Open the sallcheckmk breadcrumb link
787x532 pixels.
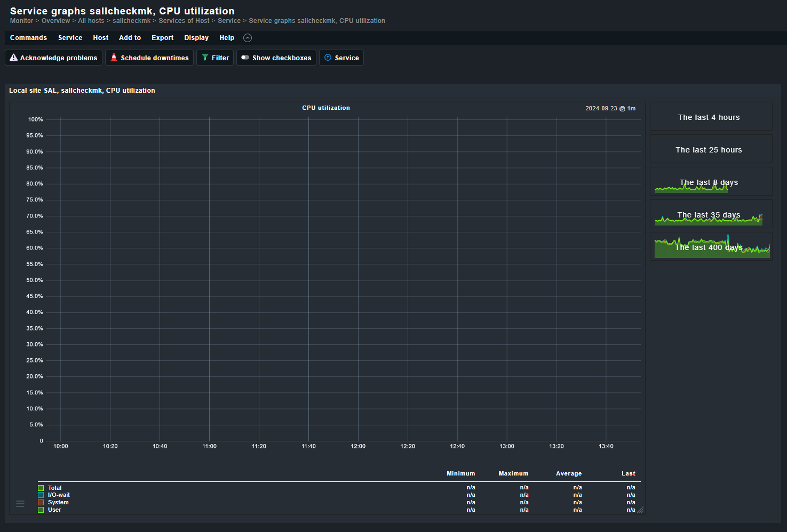(131, 20)
